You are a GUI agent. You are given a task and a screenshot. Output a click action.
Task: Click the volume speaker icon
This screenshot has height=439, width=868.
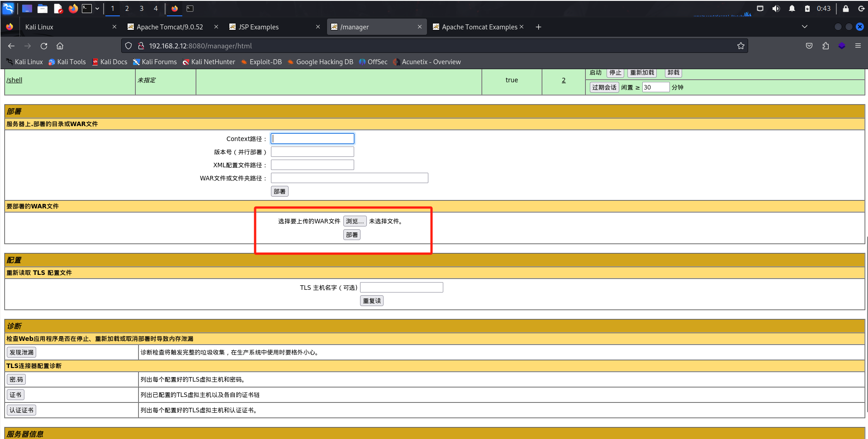coord(776,9)
